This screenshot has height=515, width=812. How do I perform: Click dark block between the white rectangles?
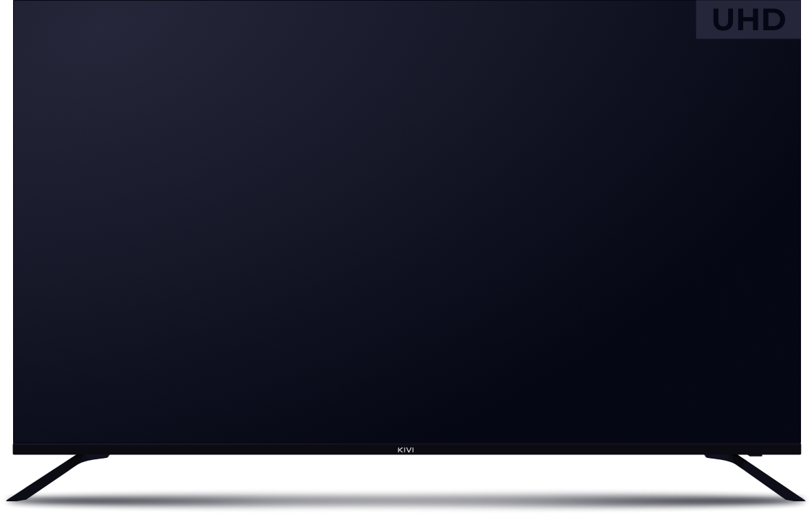pyautogui.click(x=806, y=168)
